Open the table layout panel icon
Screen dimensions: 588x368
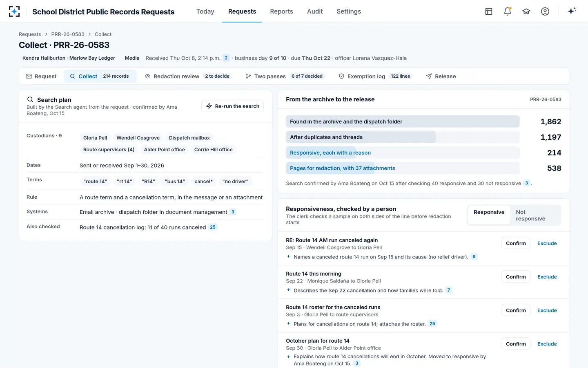click(489, 11)
